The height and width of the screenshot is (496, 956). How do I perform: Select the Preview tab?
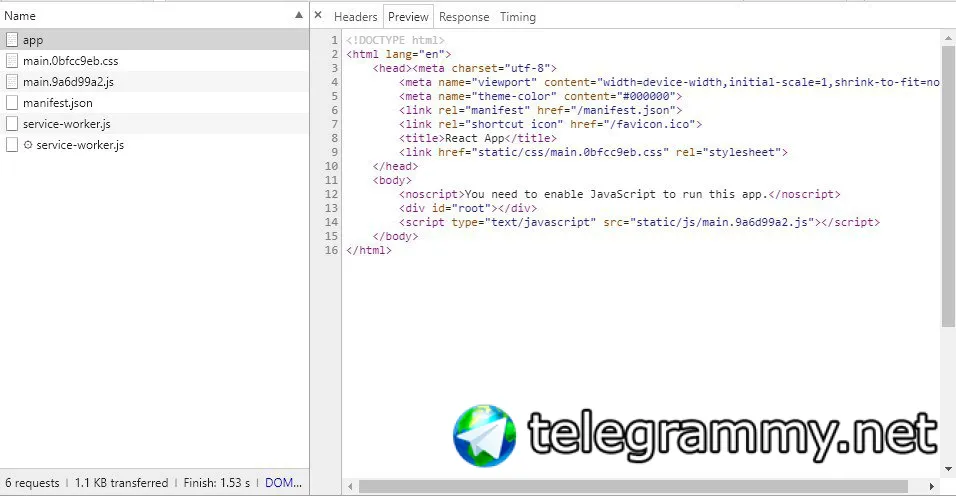tap(408, 17)
